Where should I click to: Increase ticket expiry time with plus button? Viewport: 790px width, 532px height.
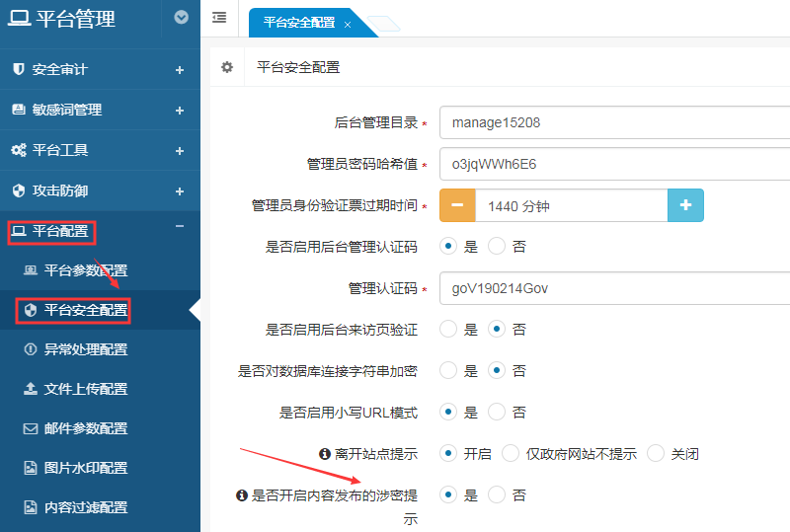tap(685, 206)
